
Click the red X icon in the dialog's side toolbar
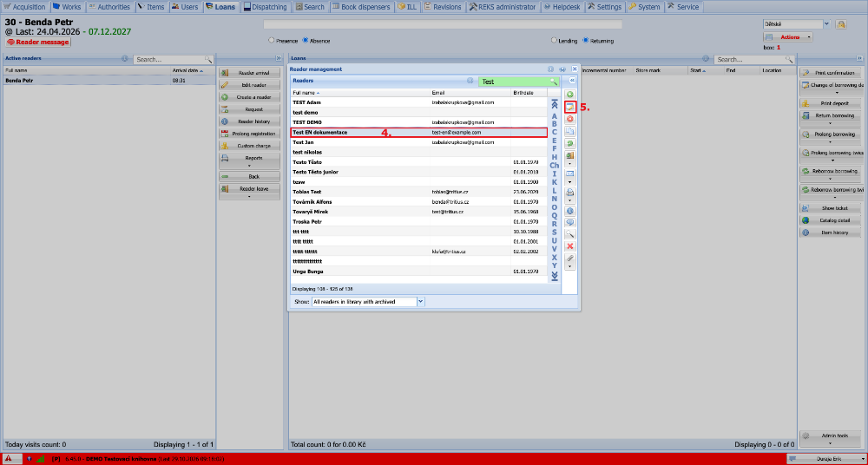(569, 246)
